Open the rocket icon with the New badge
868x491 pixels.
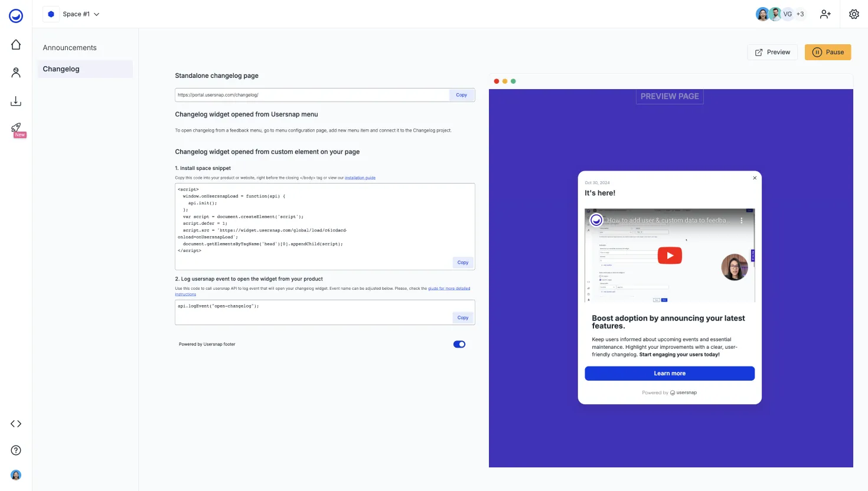[16, 128]
